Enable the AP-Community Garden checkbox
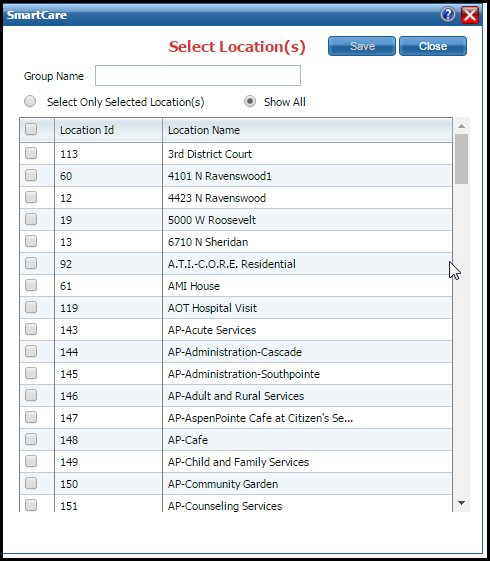Viewport: 490px width, 561px height. [31, 483]
